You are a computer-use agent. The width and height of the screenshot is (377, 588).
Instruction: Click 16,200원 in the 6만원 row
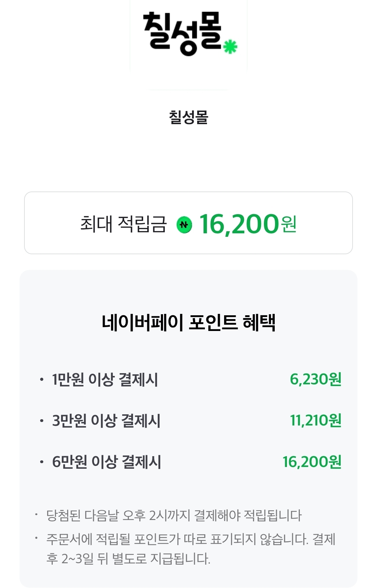point(312,462)
